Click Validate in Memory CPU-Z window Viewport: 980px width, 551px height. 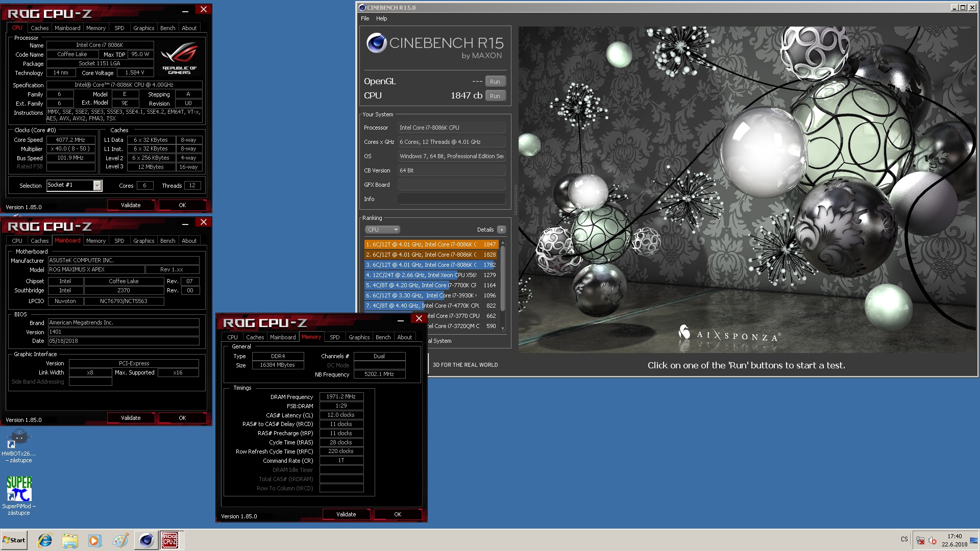coord(346,514)
